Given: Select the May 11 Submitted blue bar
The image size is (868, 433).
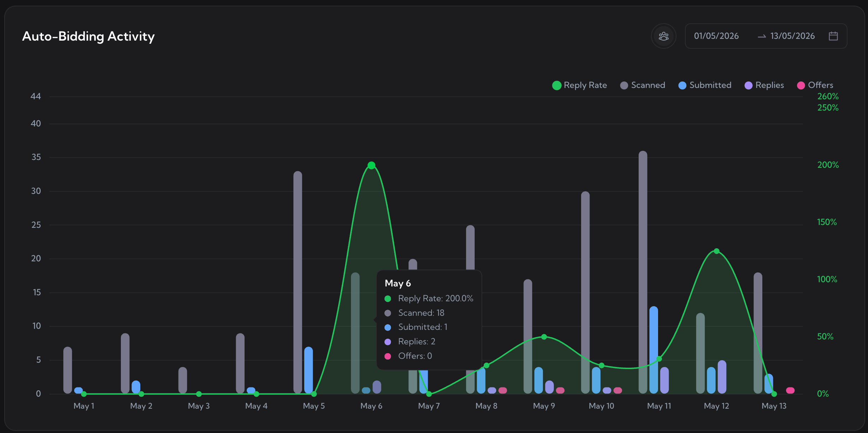Looking at the screenshot, I should [653, 350].
